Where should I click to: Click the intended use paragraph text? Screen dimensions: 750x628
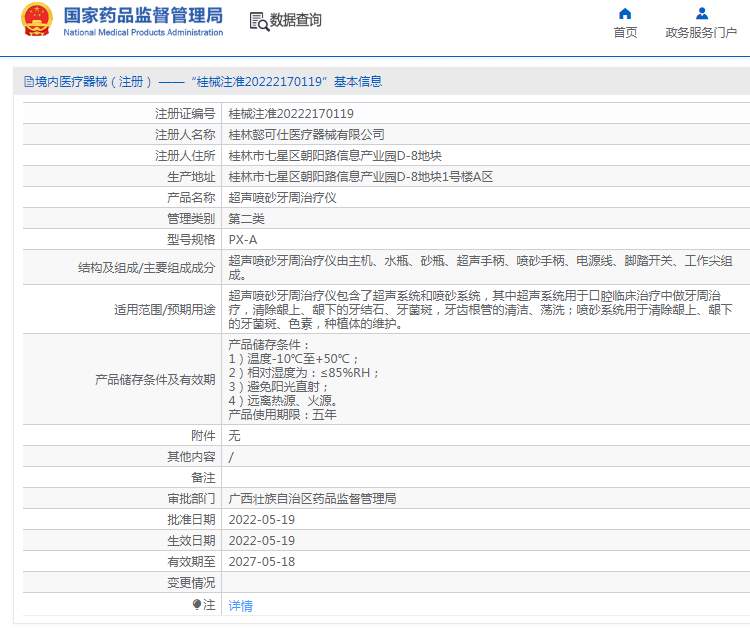tap(480, 310)
